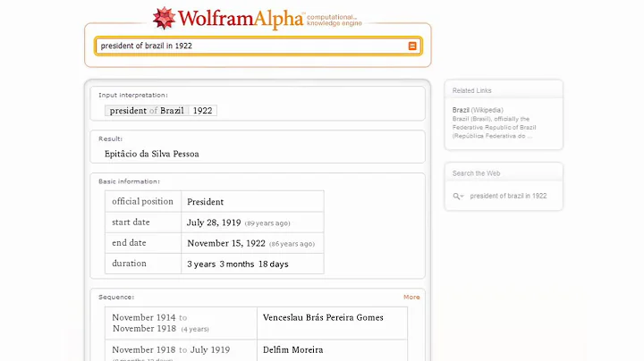Click the 'November 15, 1922' value
The height and width of the screenshot is (361, 644).
[226, 243]
